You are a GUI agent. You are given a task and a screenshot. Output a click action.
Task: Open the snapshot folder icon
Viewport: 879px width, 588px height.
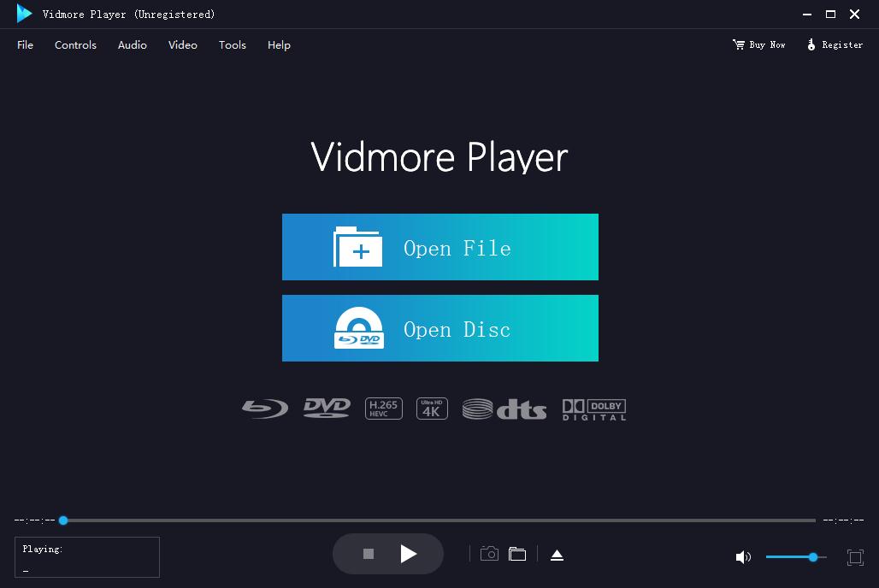[517, 554]
